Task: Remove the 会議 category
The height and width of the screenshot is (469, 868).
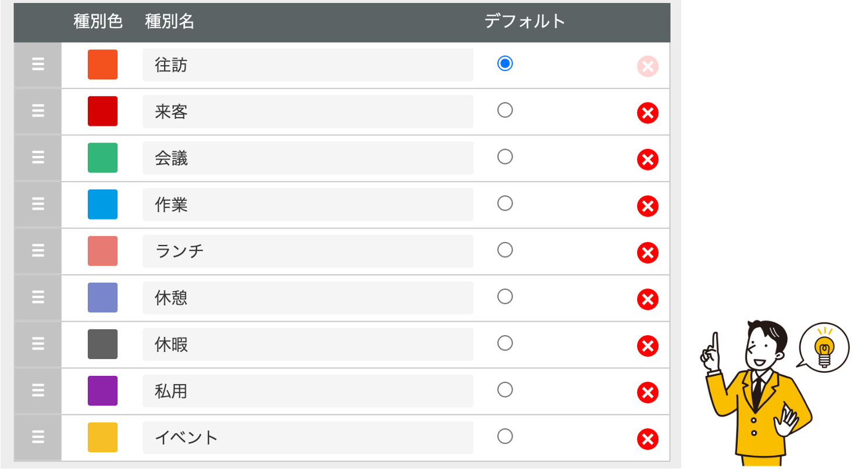Action: [648, 159]
